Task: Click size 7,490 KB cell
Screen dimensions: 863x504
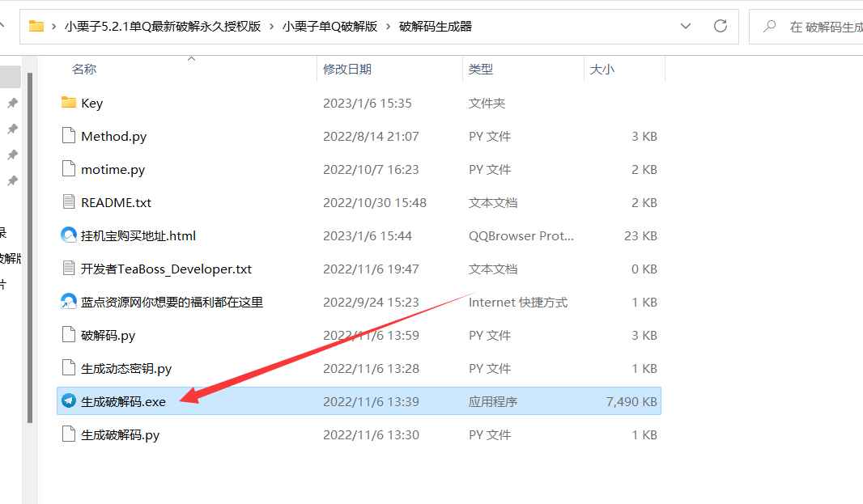Action: [631, 401]
